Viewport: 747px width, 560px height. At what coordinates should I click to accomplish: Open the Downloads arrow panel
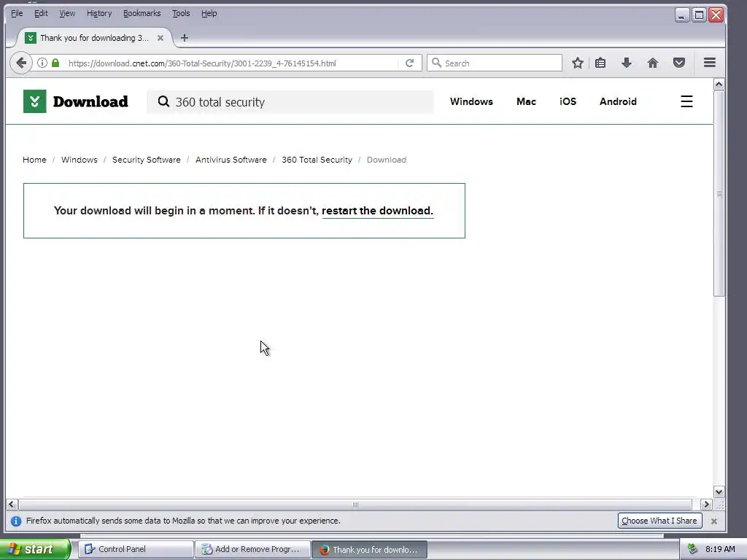coord(627,63)
